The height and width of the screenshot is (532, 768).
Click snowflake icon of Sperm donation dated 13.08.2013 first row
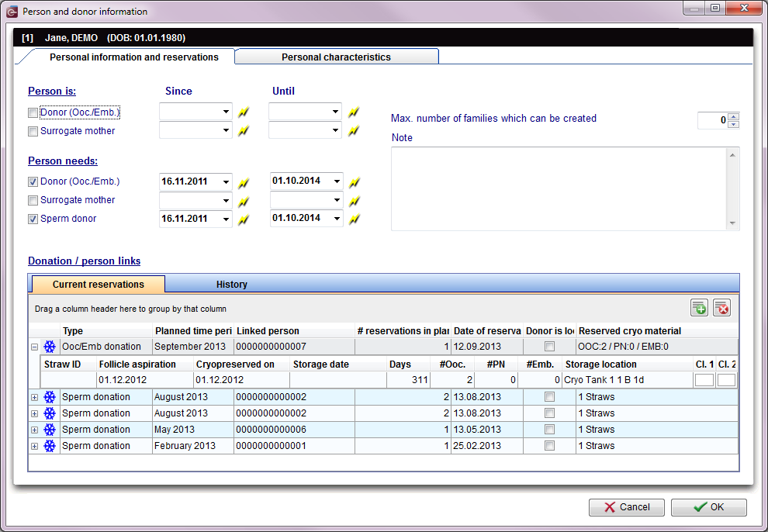(x=50, y=397)
